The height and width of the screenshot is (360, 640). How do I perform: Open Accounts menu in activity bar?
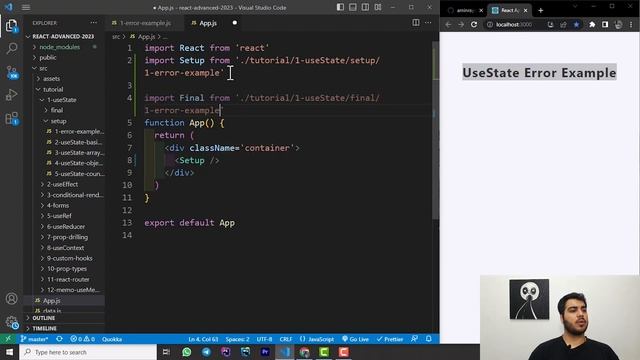[11, 298]
